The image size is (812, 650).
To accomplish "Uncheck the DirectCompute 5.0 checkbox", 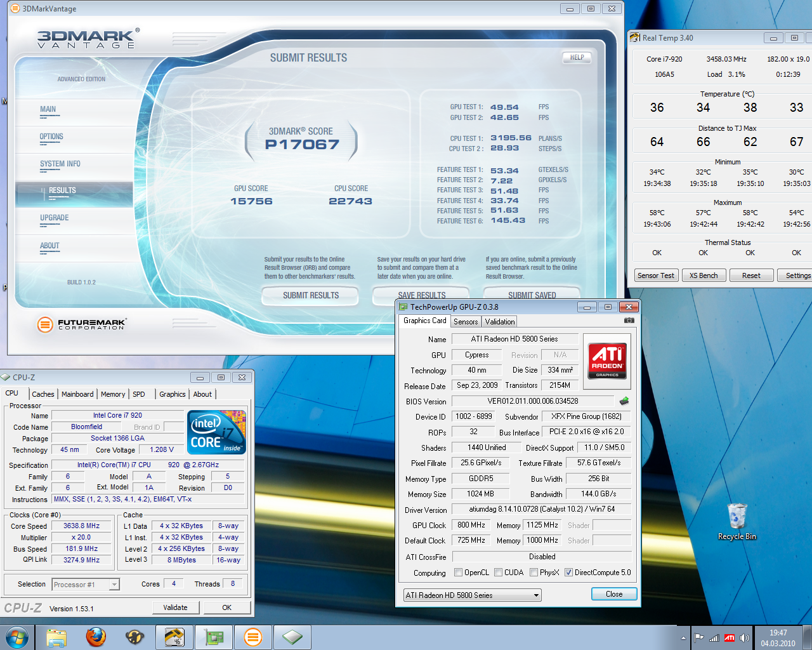I will 569,573.
